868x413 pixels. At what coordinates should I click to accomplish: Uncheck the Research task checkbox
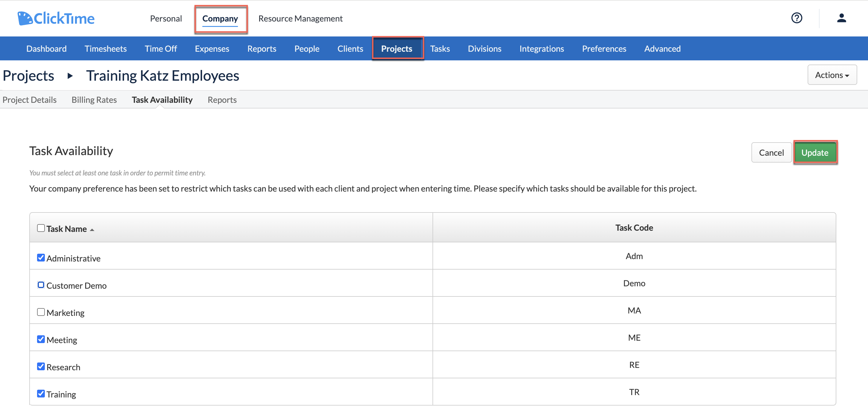pos(41,366)
